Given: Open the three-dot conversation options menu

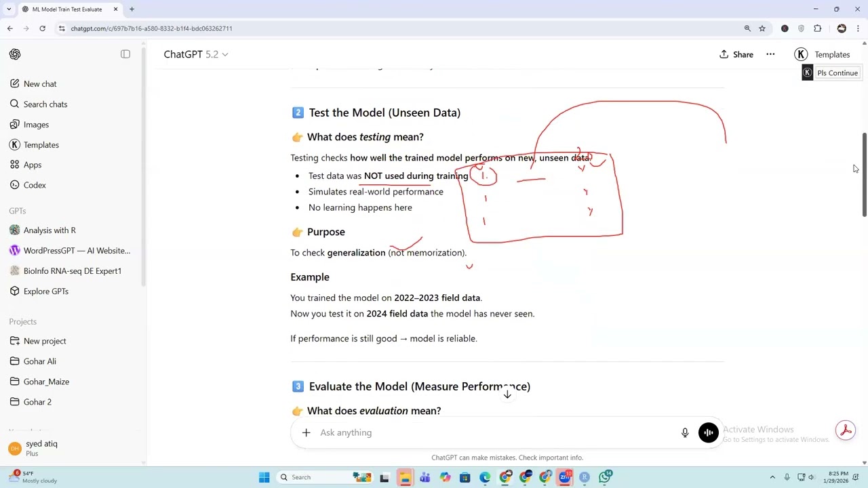Looking at the screenshot, I should (770, 54).
